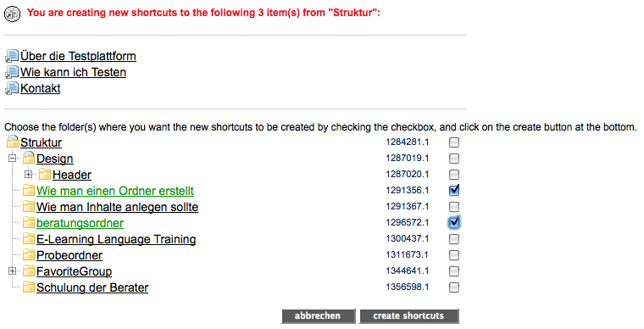Click the document icon next to Über die Testplattform
The width and height of the screenshot is (644, 329).
coord(12,56)
